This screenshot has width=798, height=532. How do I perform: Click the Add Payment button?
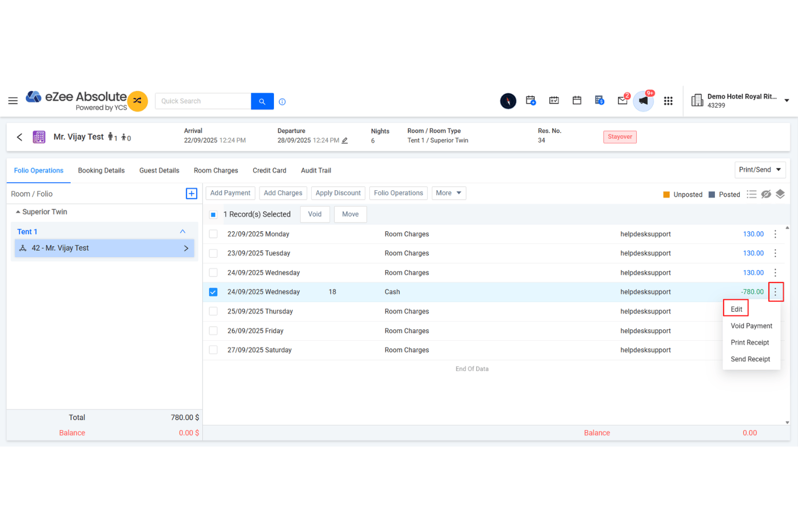click(230, 193)
